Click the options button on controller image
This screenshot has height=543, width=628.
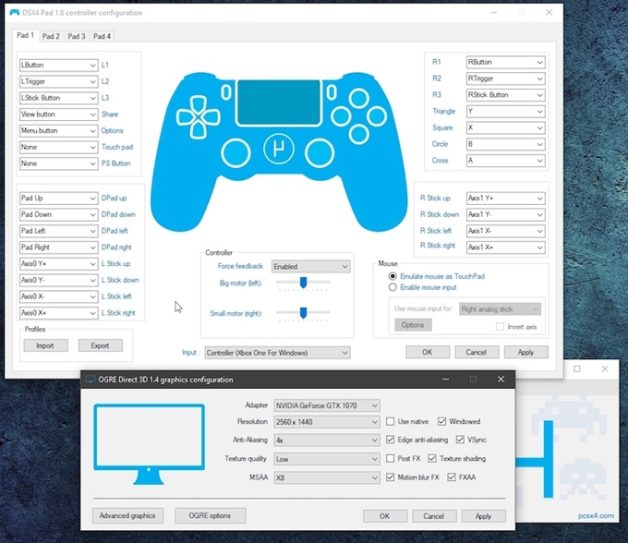pos(331,92)
